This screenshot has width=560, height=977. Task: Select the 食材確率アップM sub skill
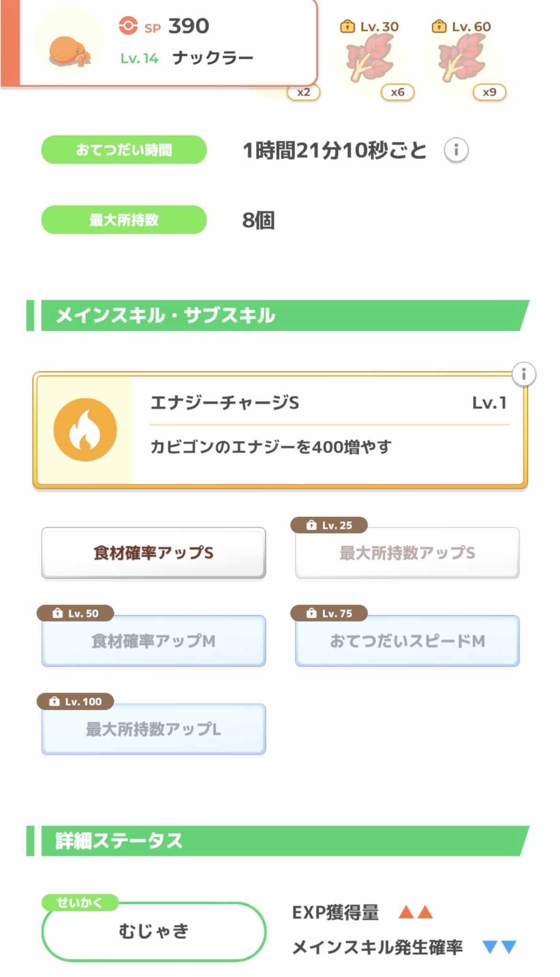[x=154, y=641]
